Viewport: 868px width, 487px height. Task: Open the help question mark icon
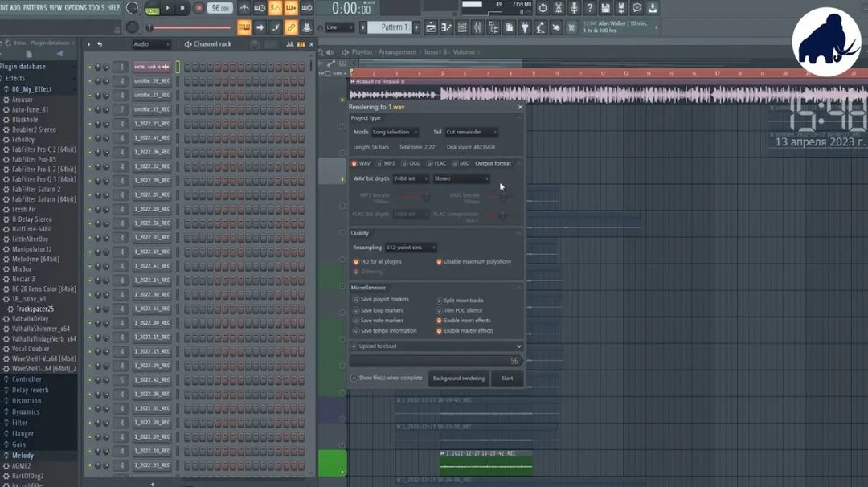click(x=590, y=8)
